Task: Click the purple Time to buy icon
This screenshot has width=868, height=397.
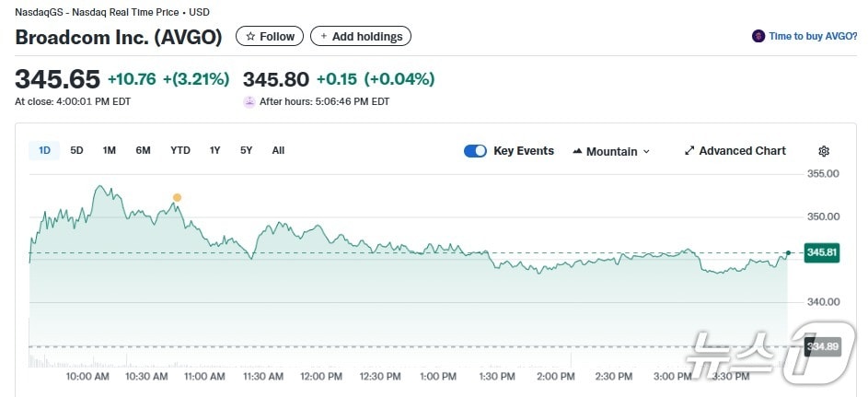Action: click(x=758, y=37)
